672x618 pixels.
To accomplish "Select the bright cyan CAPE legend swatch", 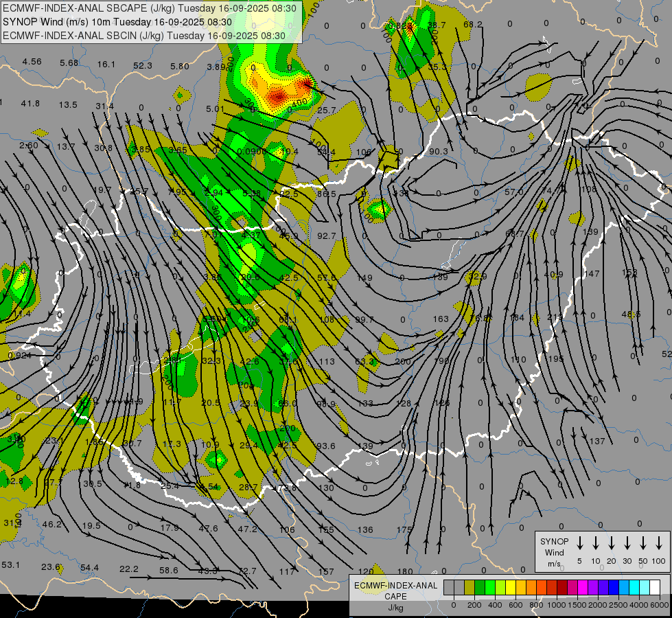I will point(634,587).
